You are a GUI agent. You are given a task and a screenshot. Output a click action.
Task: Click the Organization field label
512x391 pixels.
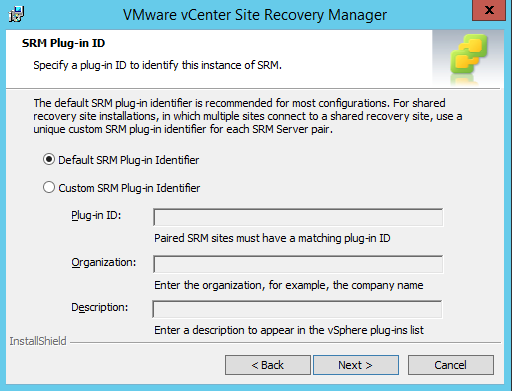[x=104, y=263]
